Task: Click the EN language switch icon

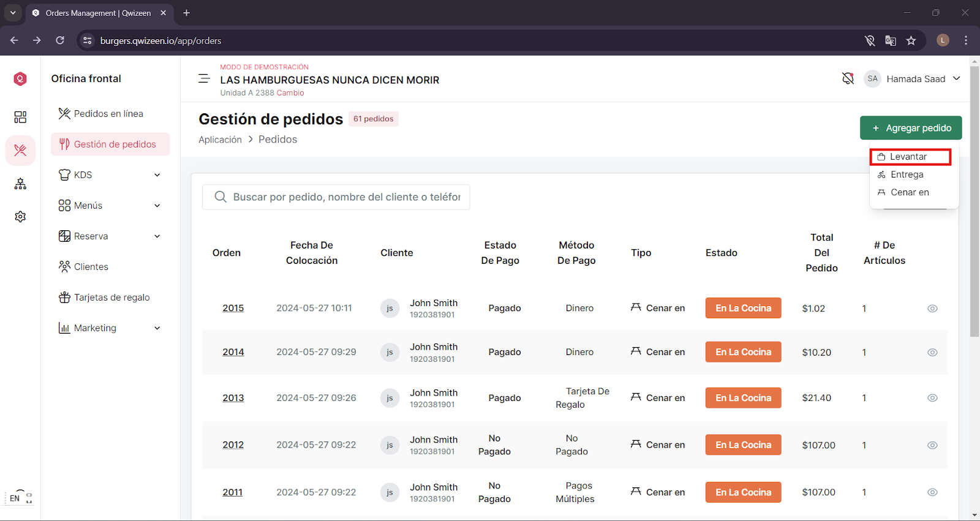Action: 21,497
